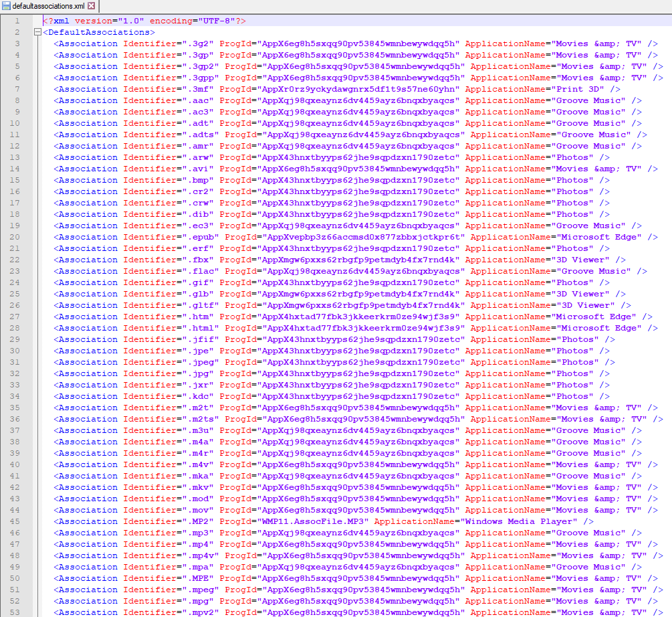The width and height of the screenshot is (672, 617).
Task: Close the defaultassociations.xml tab
Action: [91, 6]
